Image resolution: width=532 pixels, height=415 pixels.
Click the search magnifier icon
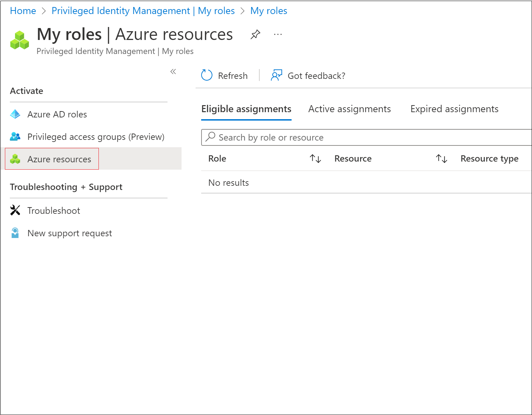pos(210,137)
